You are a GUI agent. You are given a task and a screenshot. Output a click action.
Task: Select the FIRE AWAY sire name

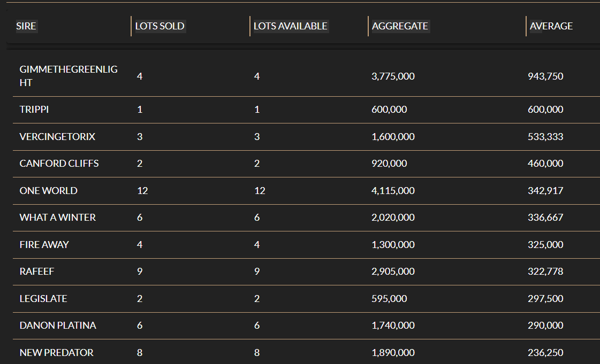44,244
